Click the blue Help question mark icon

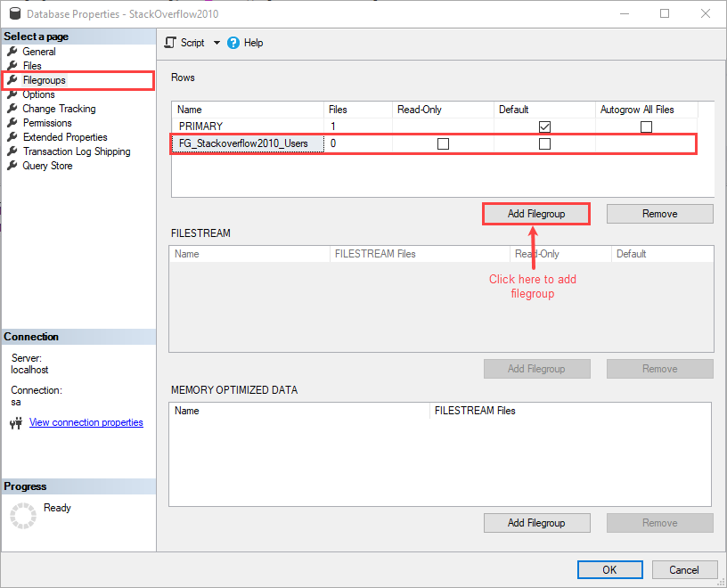point(233,43)
